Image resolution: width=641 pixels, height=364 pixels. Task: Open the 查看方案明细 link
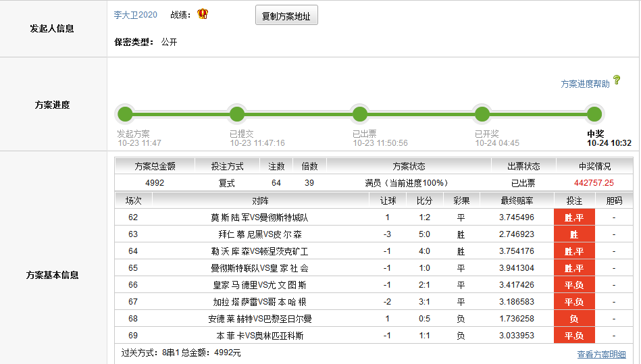pos(601,355)
